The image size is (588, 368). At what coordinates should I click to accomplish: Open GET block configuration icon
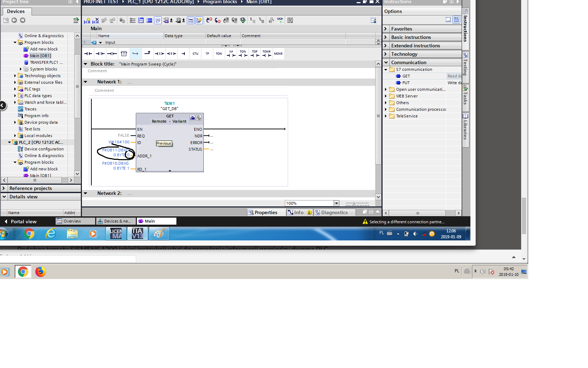192,118
